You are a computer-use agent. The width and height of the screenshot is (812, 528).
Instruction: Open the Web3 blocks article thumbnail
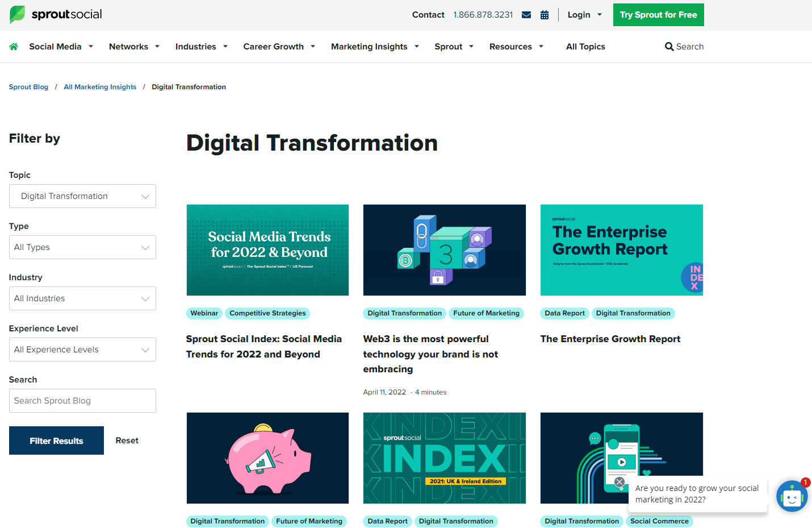[445, 250]
